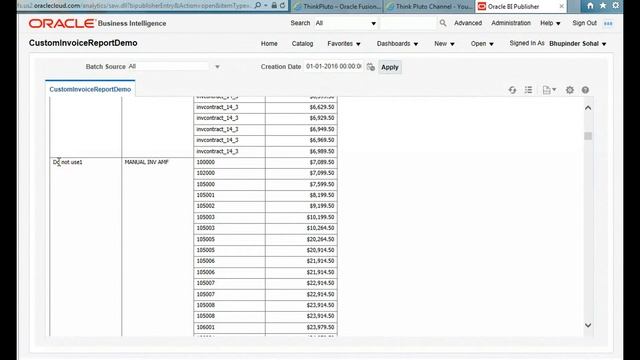Close the Oracle BI Publisher browser tab
The width and height of the screenshot is (640, 360).
pos(562,6)
